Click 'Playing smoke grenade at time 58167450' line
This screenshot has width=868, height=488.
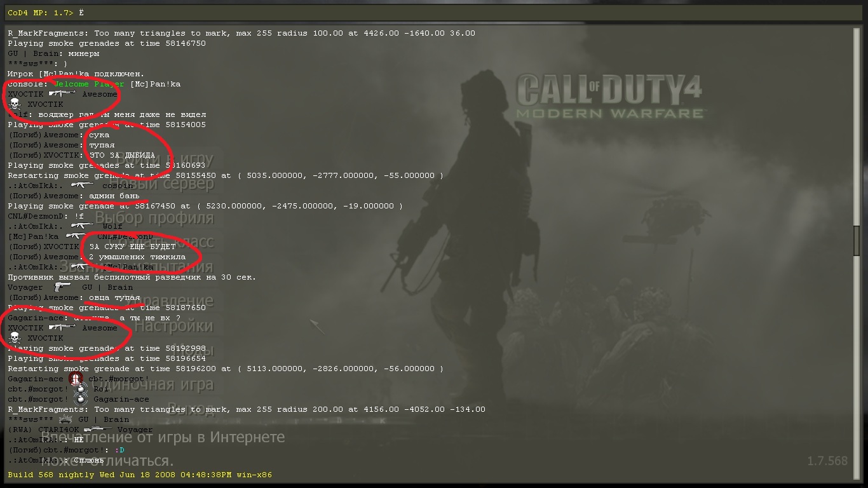click(205, 206)
